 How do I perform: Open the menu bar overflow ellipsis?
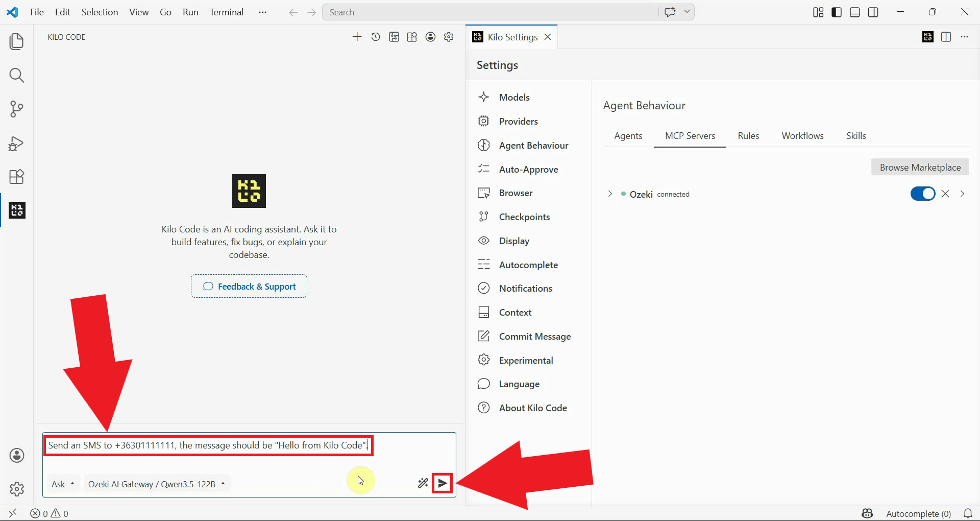(x=262, y=12)
